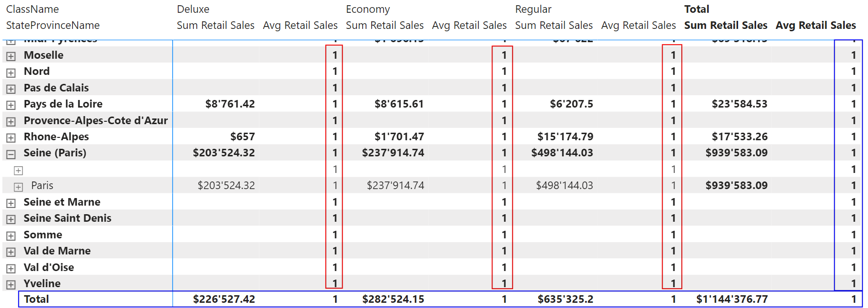
Task: Expand the Yveline row
Action: pos(11,285)
